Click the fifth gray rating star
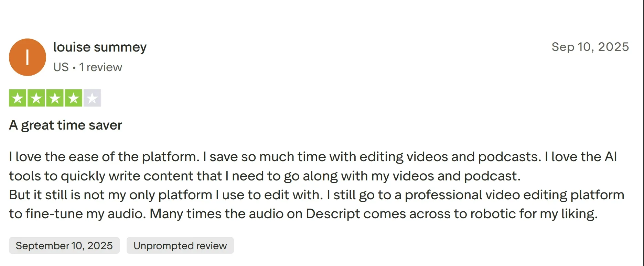The width and height of the screenshot is (644, 266). click(92, 98)
